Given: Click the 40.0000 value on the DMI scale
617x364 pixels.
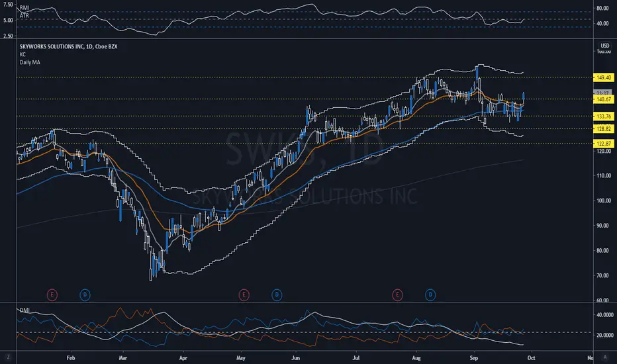Looking at the screenshot, I should pos(605,315).
